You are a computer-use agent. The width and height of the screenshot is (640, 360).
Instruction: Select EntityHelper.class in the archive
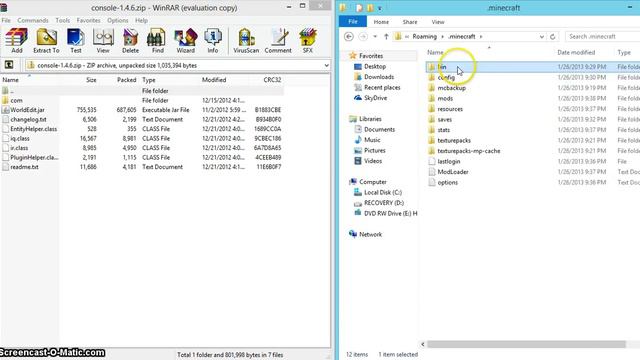coord(33,129)
